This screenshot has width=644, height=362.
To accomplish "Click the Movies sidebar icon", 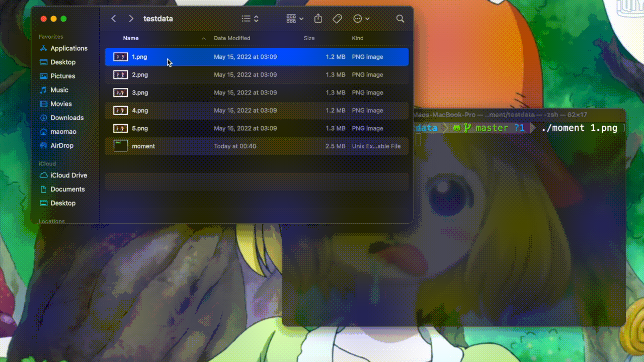I will pyautogui.click(x=44, y=104).
